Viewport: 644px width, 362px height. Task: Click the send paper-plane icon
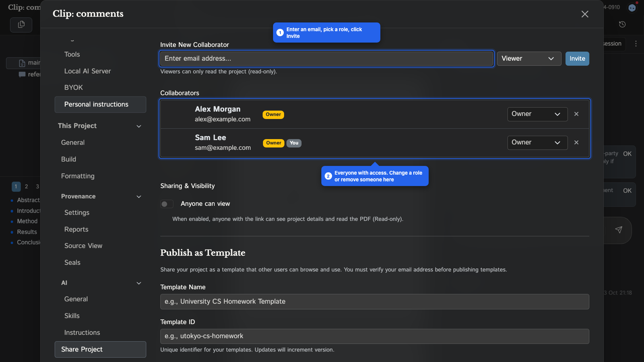coord(619,230)
